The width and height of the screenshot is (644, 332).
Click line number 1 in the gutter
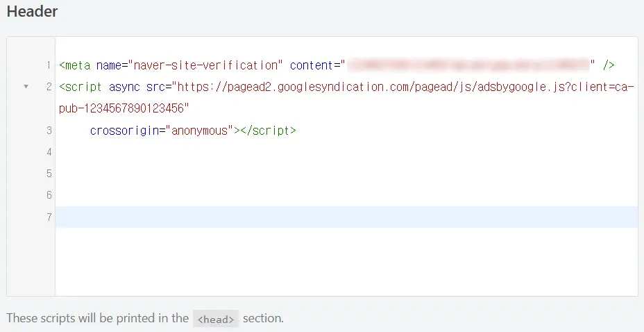(x=49, y=65)
